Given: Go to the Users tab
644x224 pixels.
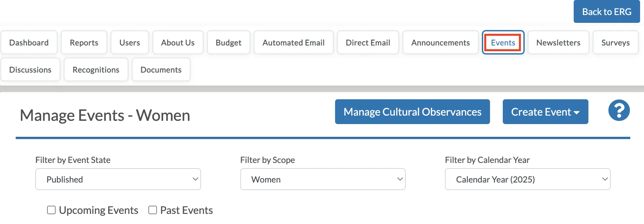Looking at the screenshot, I should [130, 42].
